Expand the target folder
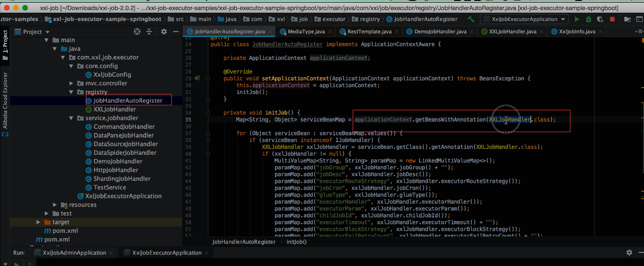Viewport: 644px width, 266px height. [38, 222]
